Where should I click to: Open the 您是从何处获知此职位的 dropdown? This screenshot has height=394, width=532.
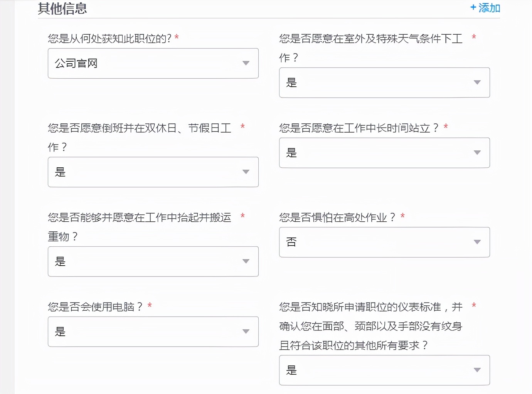[153, 63]
